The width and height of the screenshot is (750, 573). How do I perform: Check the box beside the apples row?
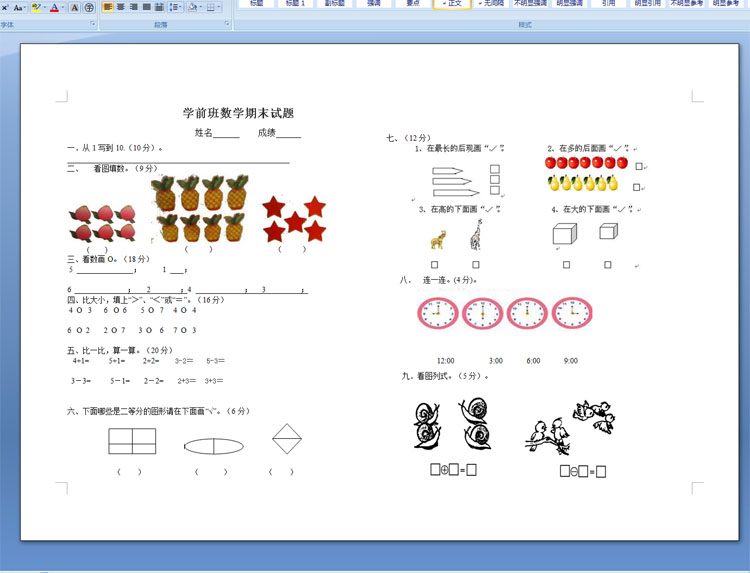(x=639, y=166)
